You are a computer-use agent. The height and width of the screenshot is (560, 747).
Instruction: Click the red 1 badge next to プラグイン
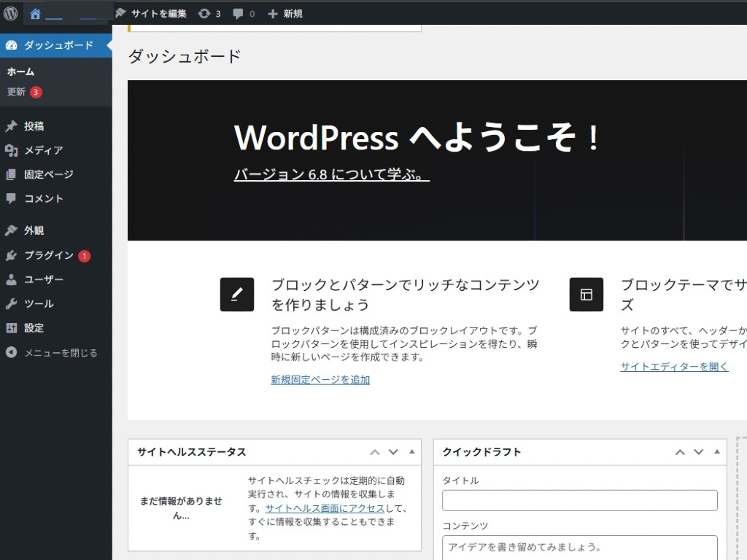coord(85,256)
